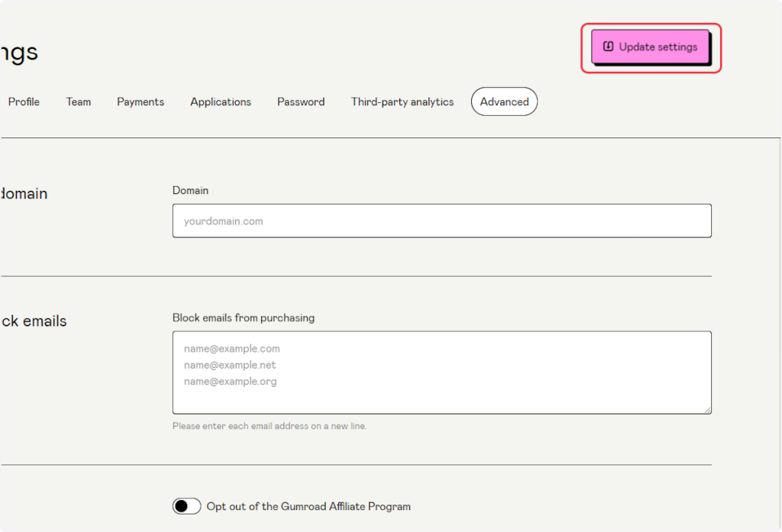Click the Opt out of Affiliate Program label

309,506
